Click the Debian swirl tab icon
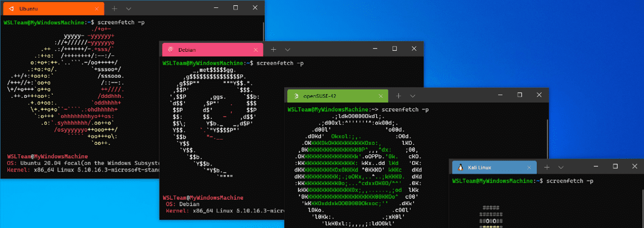The height and width of the screenshot is (228, 644). pyautogui.click(x=170, y=50)
